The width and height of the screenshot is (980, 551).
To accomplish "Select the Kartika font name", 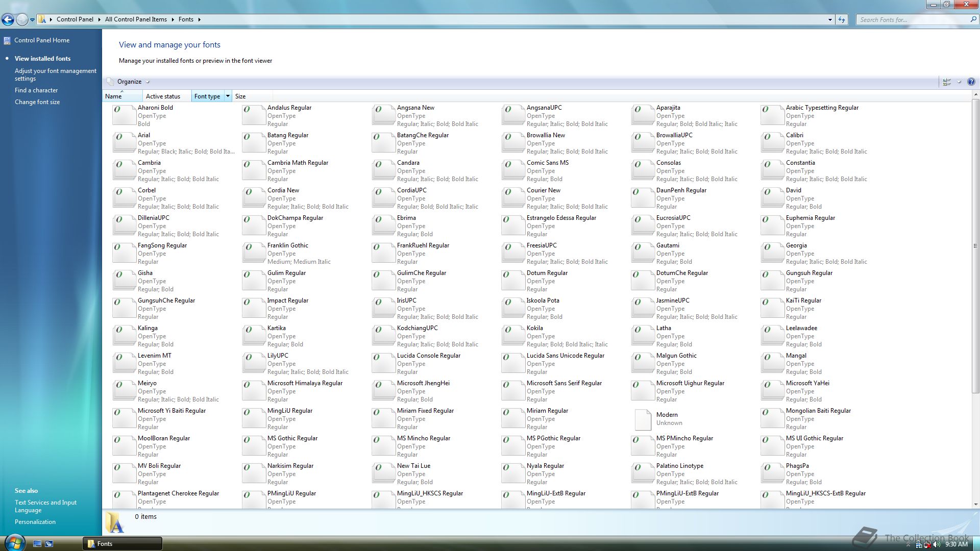I will click(277, 328).
